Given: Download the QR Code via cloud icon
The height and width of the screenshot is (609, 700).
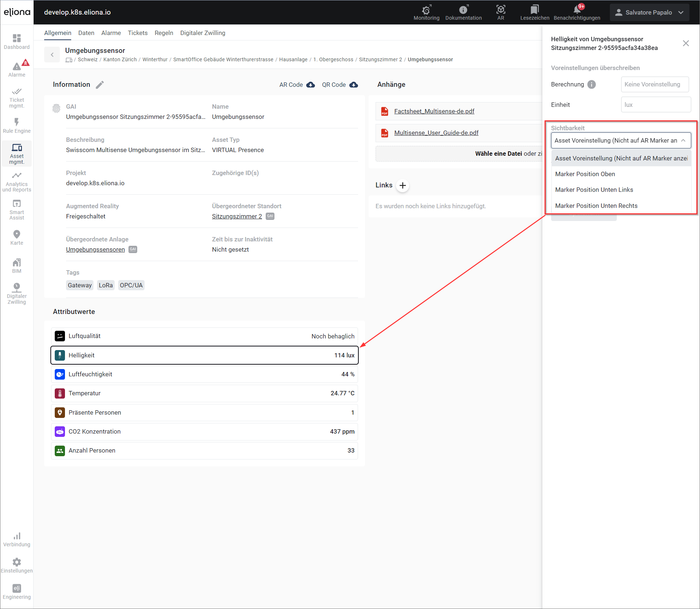Looking at the screenshot, I should coord(353,85).
